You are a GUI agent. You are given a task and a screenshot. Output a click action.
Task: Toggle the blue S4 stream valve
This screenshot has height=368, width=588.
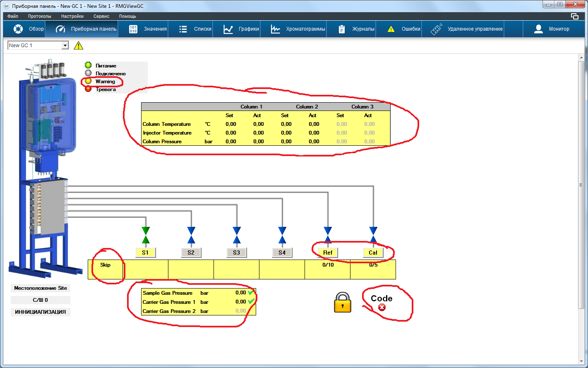(282, 235)
